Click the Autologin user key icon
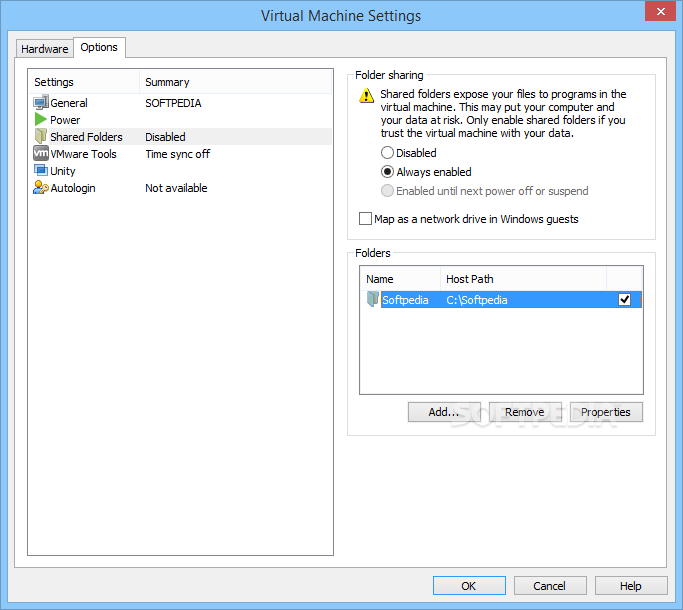The image size is (683, 610). click(x=41, y=187)
